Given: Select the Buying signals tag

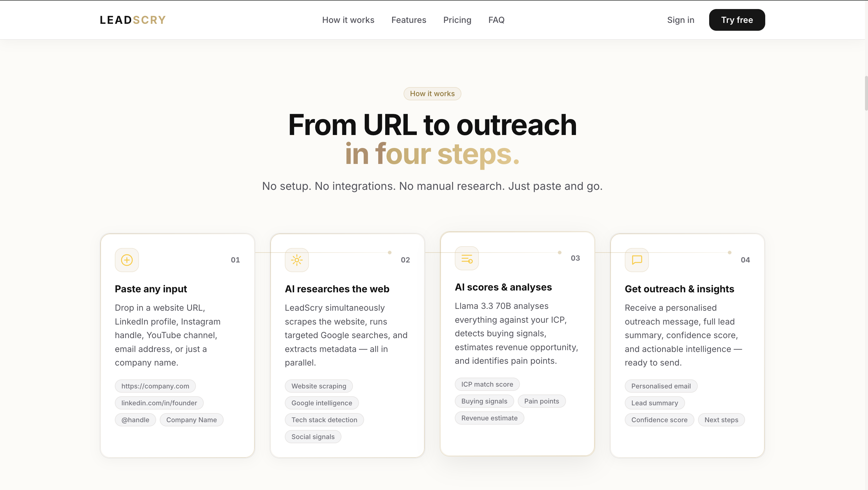Looking at the screenshot, I should (484, 401).
